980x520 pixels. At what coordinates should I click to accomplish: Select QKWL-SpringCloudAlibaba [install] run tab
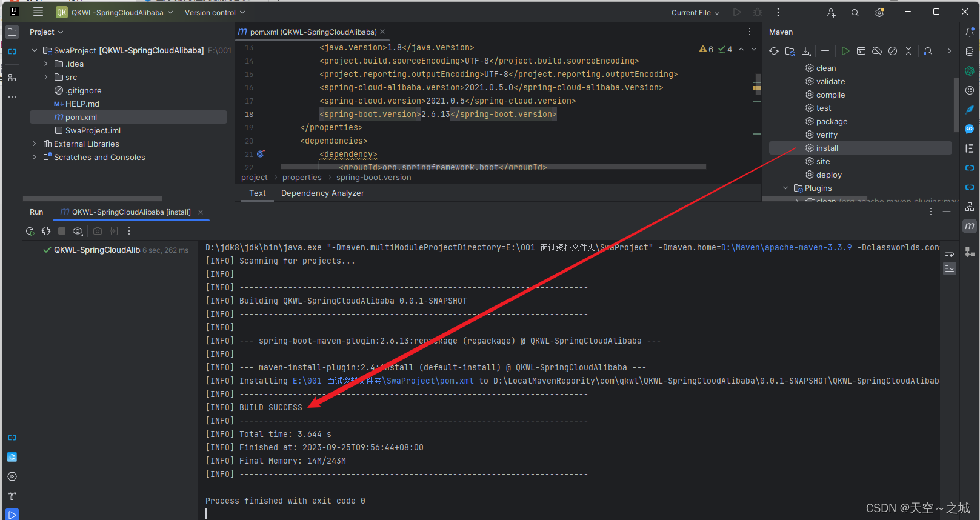131,212
